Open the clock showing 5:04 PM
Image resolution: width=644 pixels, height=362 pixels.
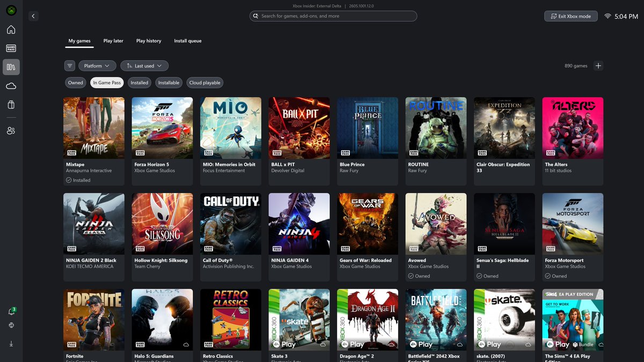(x=626, y=17)
